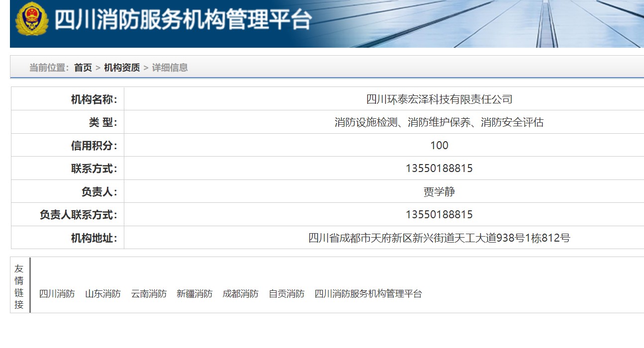Open the 自贡消防 link

(x=286, y=294)
